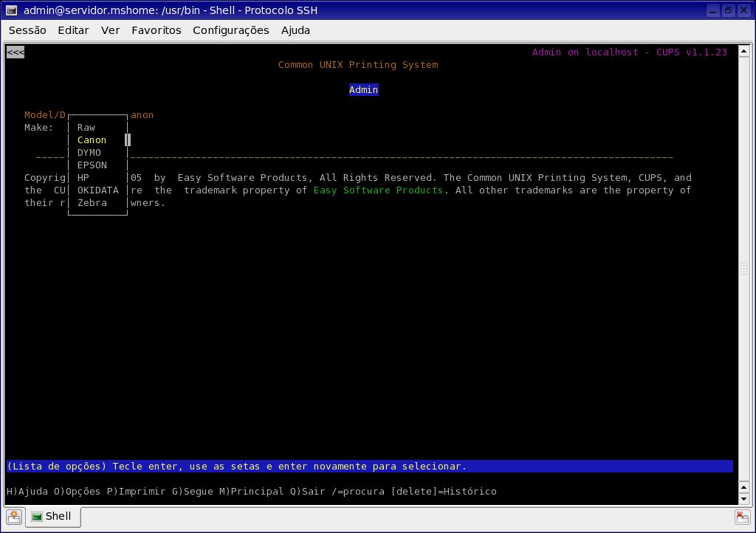The image size is (756, 533).
Task: Click the 'G)Segue' command text
Action: 193,492
